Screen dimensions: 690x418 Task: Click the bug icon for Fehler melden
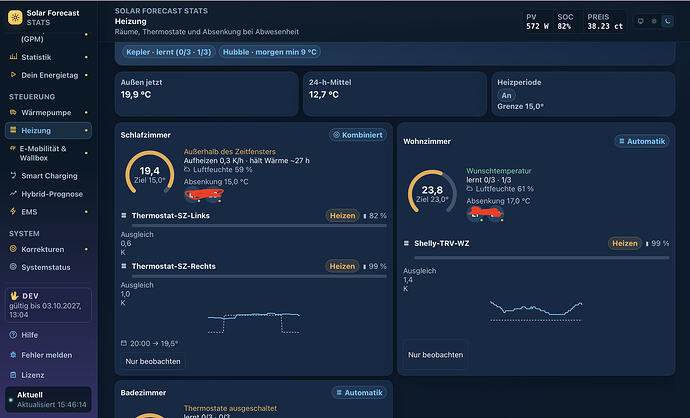(x=13, y=355)
